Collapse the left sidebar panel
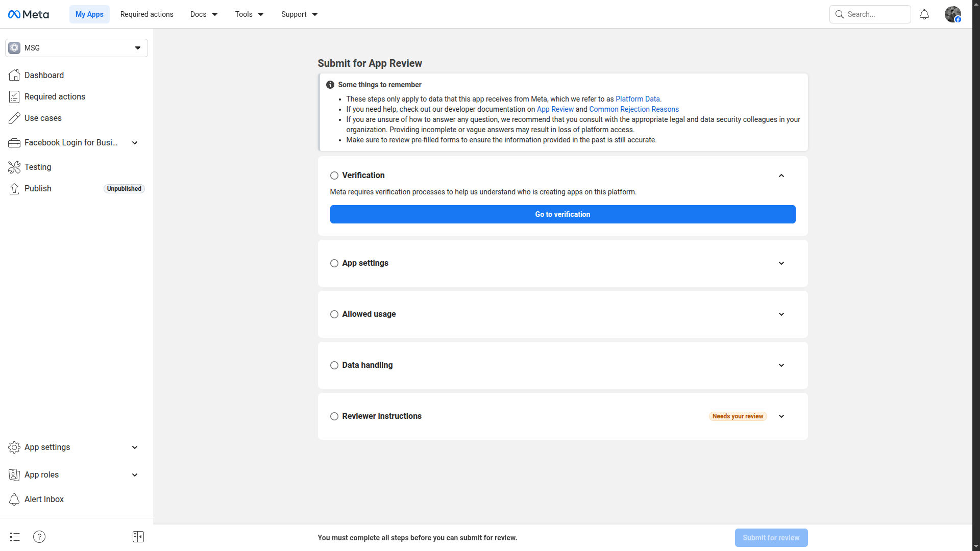Screen dimensions: 980x551 point(138,537)
